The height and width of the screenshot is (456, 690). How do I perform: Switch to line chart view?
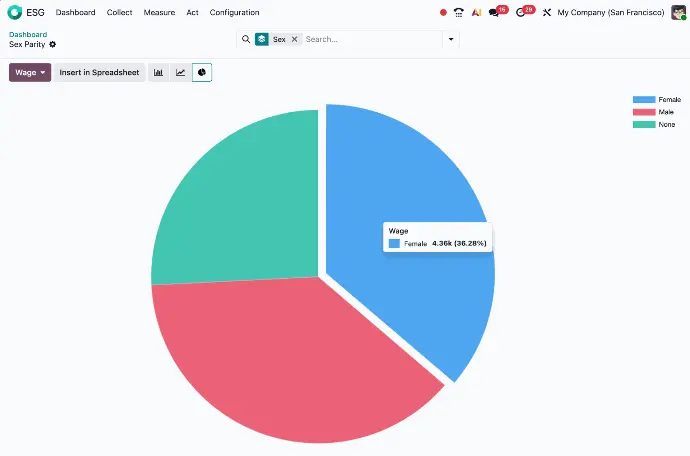pyautogui.click(x=180, y=73)
